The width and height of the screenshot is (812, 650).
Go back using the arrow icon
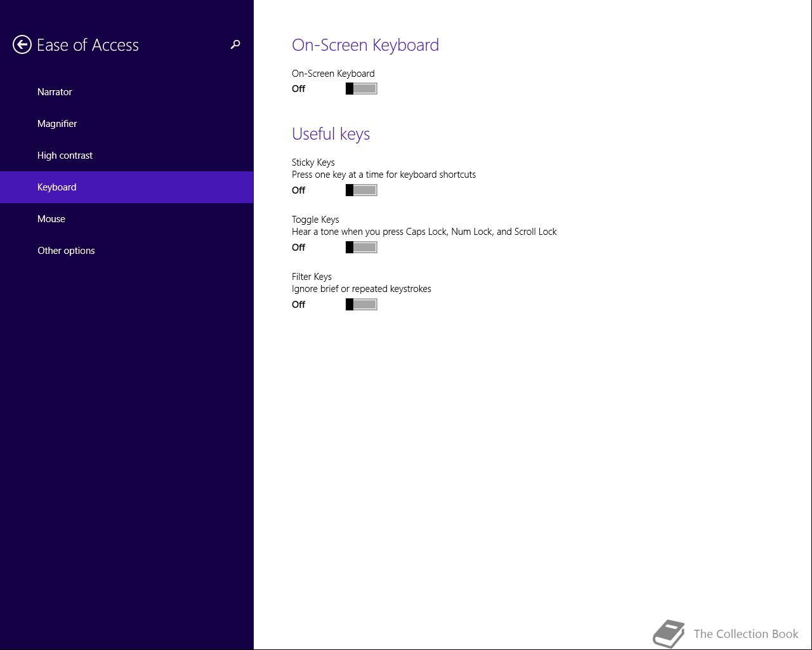pyautogui.click(x=22, y=44)
